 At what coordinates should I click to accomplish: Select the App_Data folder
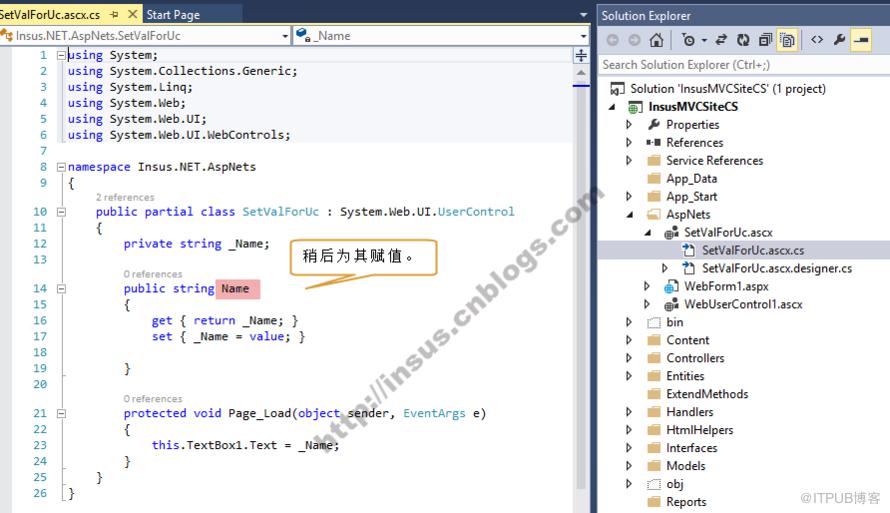click(x=691, y=179)
